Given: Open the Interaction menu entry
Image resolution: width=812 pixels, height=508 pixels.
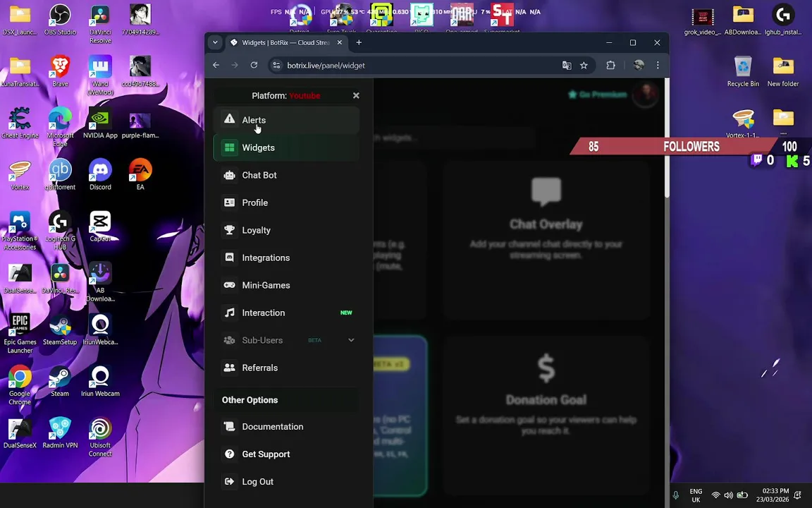Looking at the screenshot, I should click(x=286, y=313).
